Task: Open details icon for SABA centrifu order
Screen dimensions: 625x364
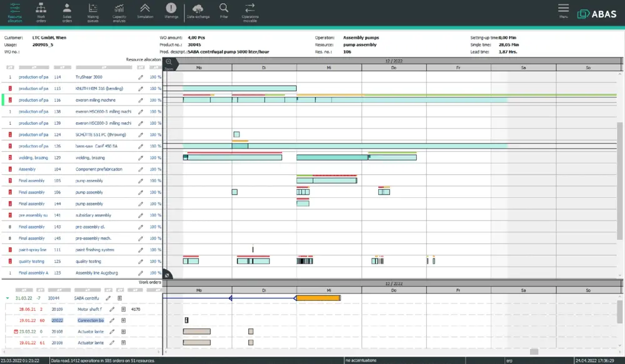Action: 119,298
